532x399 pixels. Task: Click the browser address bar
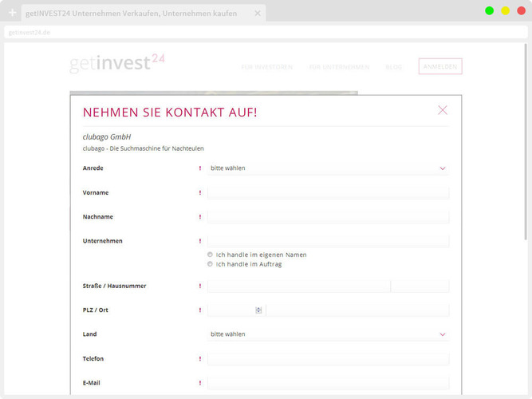[266, 32]
